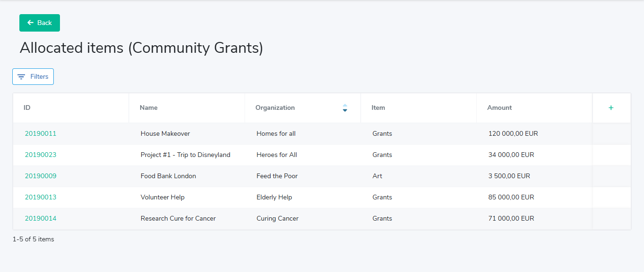Click the Elderly Help organization
The width and height of the screenshot is (644, 272).
click(274, 197)
